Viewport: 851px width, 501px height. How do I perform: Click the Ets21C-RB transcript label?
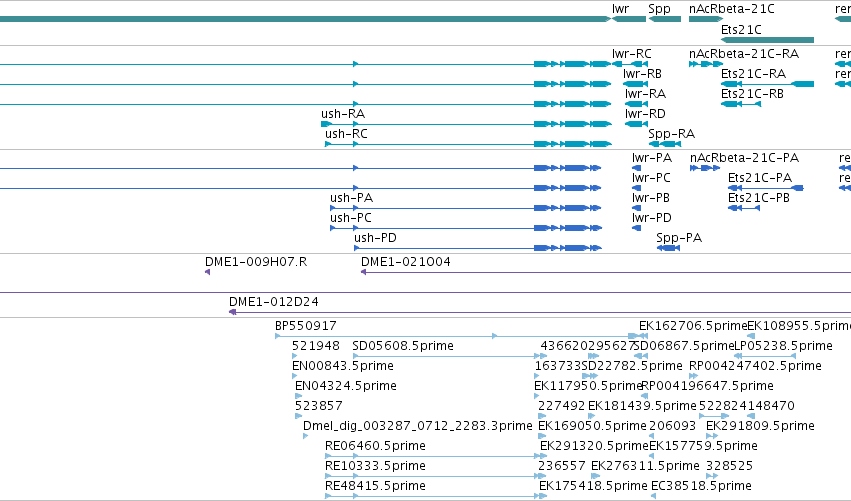(x=752, y=94)
